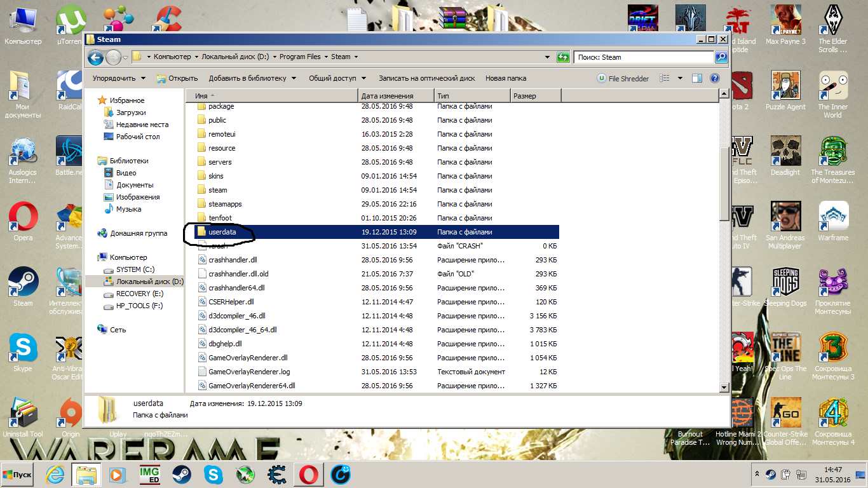
Task: Open the view options dropdown arrow
Action: click(x=680, y=78)
